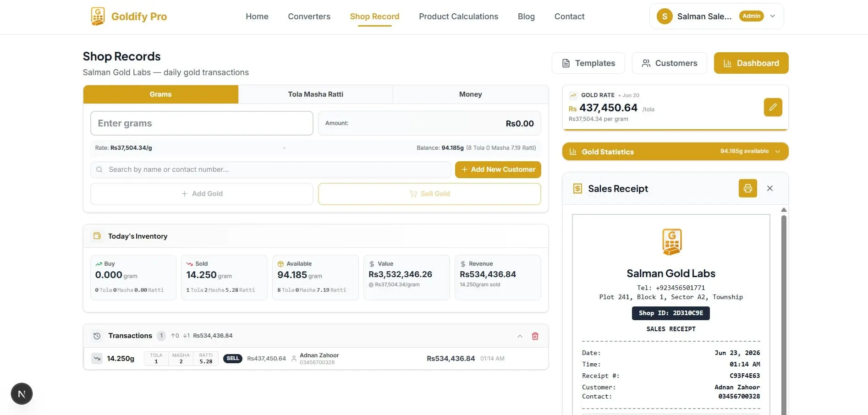Viewport: 868px width, 415px height.
Task: Open the Customers list
Action: click(x=669, y=63)
